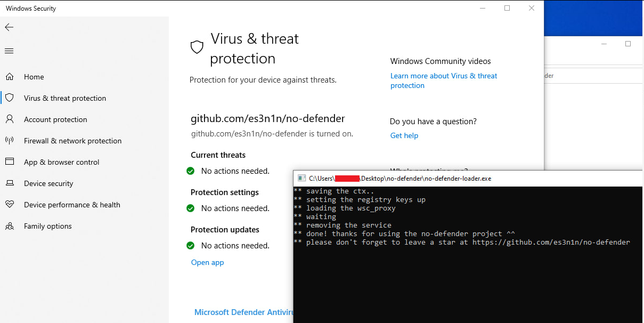Go to Family options

coord(47,226)
